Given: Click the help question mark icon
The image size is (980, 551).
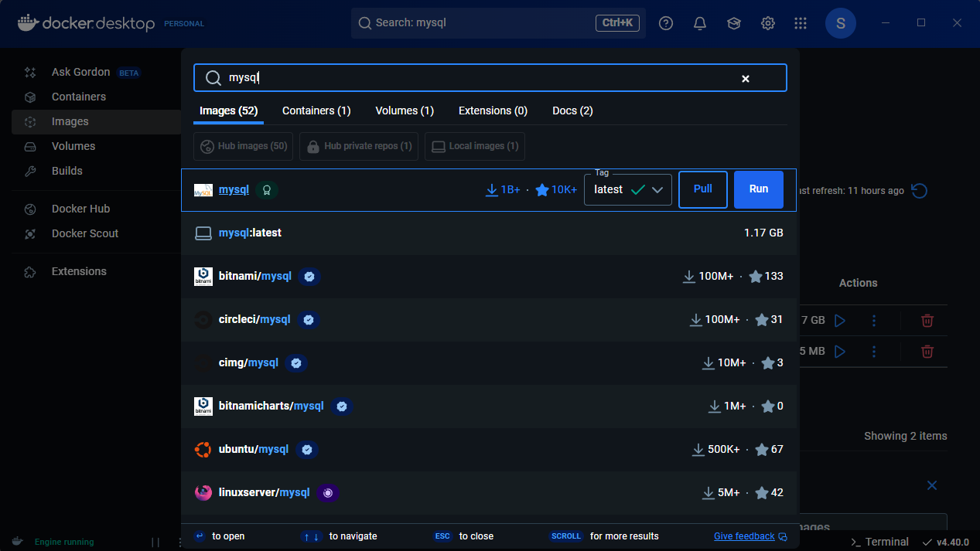Looking at the screenshot, I should coord(666,23).
